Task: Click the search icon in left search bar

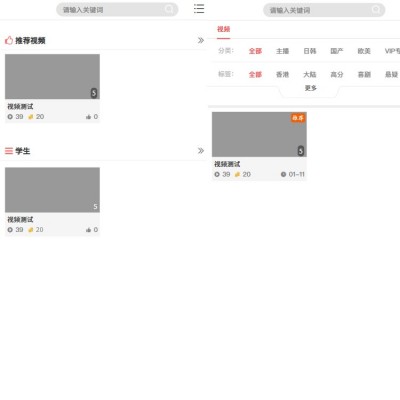Action: [169, 9]
